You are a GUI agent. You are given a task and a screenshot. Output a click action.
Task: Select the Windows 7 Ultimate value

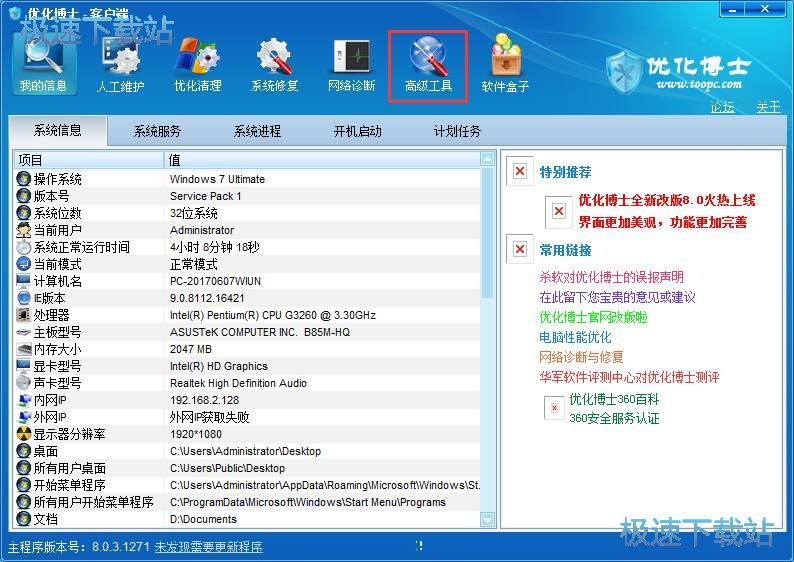point(217,179)
